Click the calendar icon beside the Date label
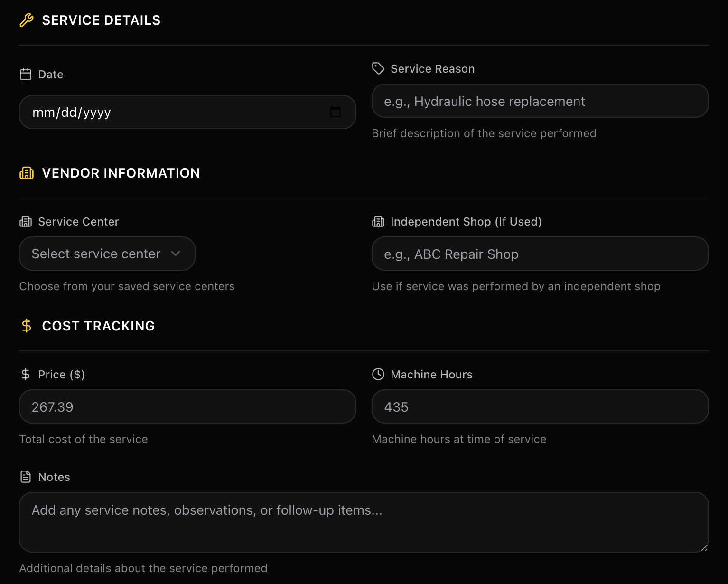The image size is (728, 584). [x=26, y=74]
